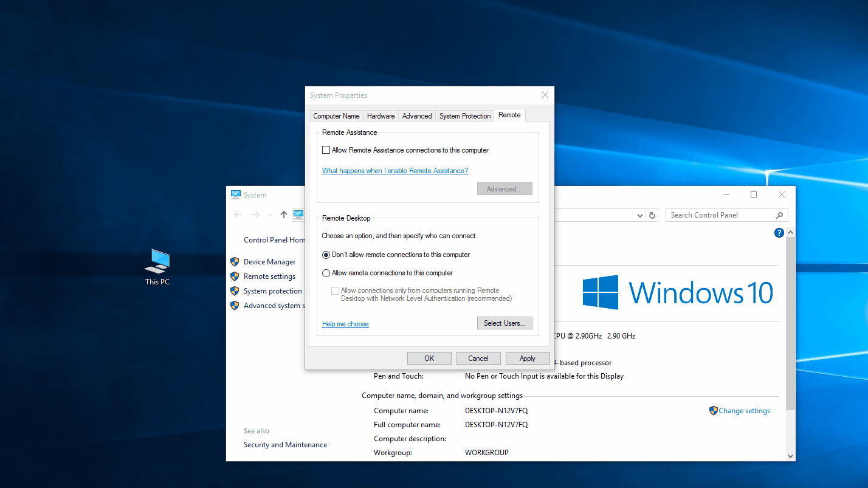Select the Remote tab

tap(509, 115)
